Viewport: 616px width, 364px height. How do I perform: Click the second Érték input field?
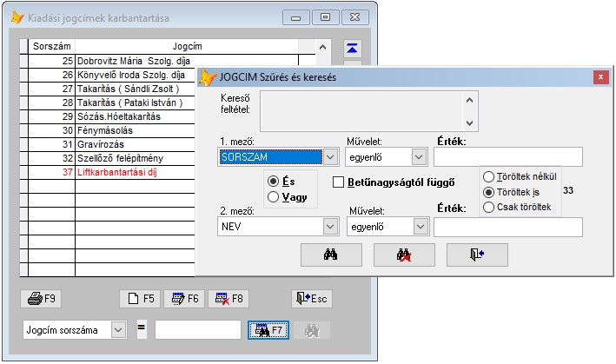[x=508, y=228]
